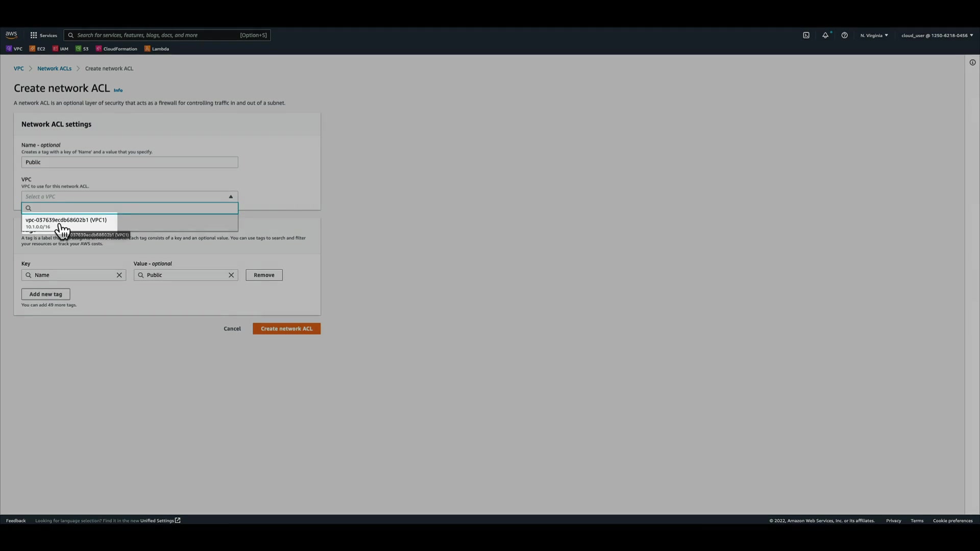Open the notifications bell
The height and width of the screenshot is (551, 980).
point(825,35)
